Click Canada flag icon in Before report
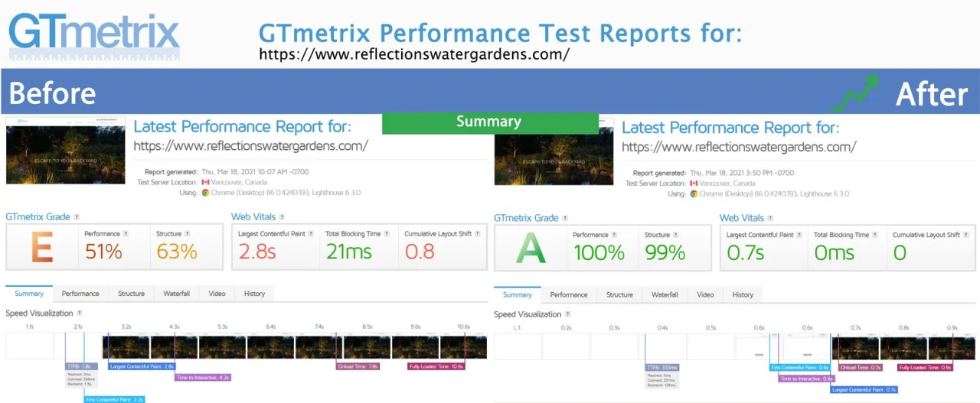Viewport: 980px width, 403px height. point(205,183)
